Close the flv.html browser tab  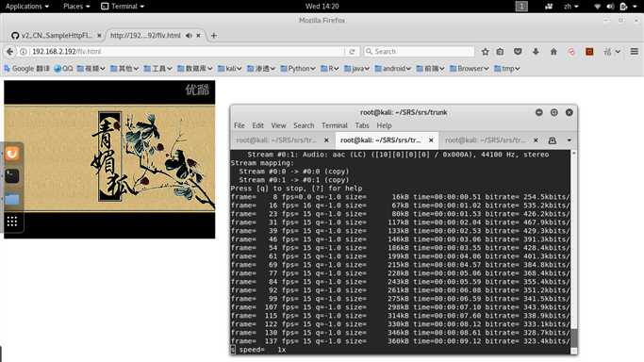click(198, 35)
